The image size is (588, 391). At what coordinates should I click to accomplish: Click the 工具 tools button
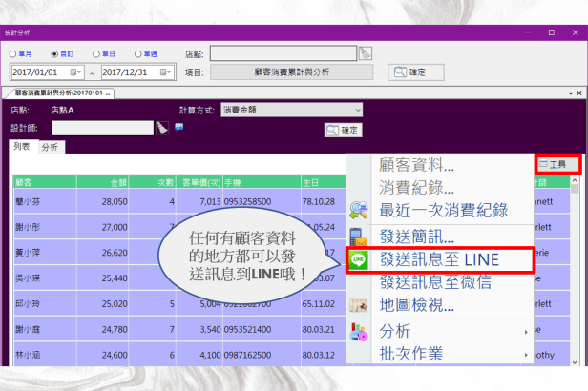click(x=552, y=165)
